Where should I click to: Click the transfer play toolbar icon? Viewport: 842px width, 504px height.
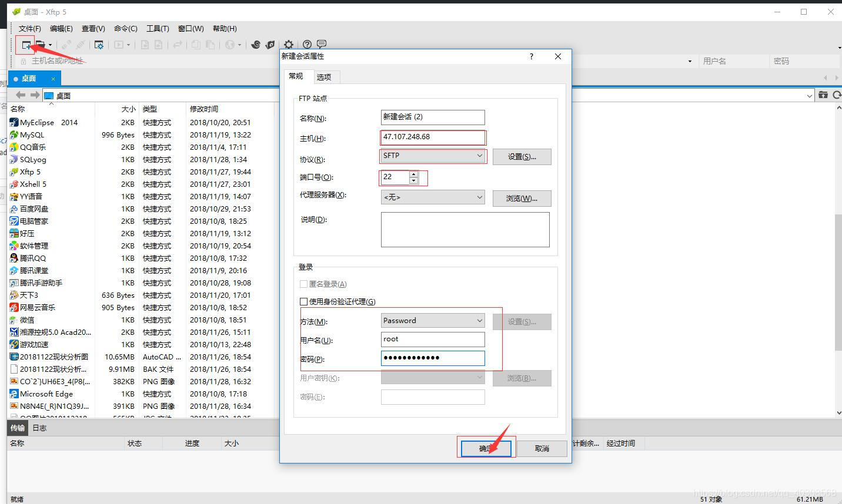(119, 45)
